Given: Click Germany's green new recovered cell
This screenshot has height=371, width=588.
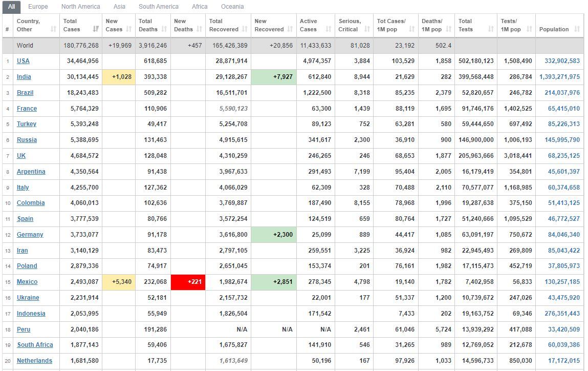Looking at the screenshot, I should pos(274,235).
